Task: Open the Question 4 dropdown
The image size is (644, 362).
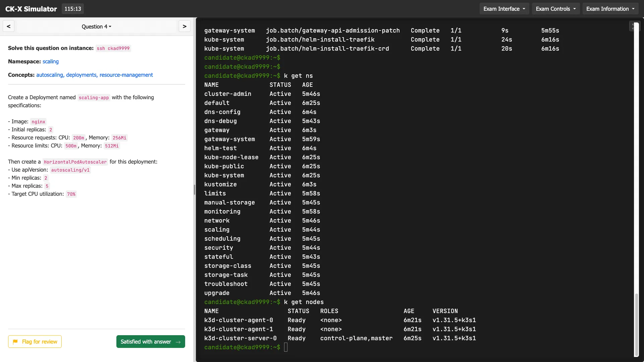Action: click(x=96, y=26)
